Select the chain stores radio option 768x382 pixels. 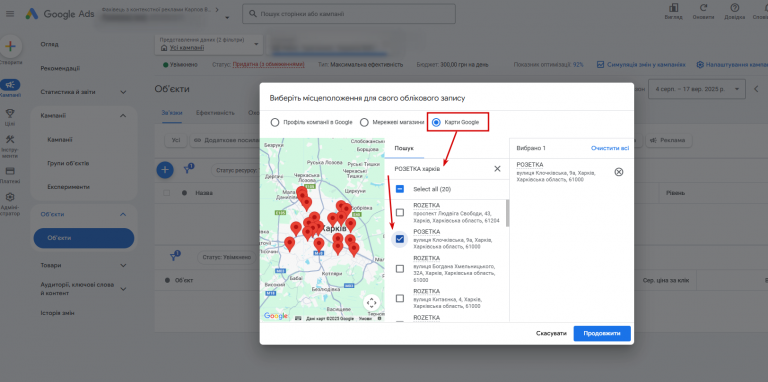pos(364,122)
